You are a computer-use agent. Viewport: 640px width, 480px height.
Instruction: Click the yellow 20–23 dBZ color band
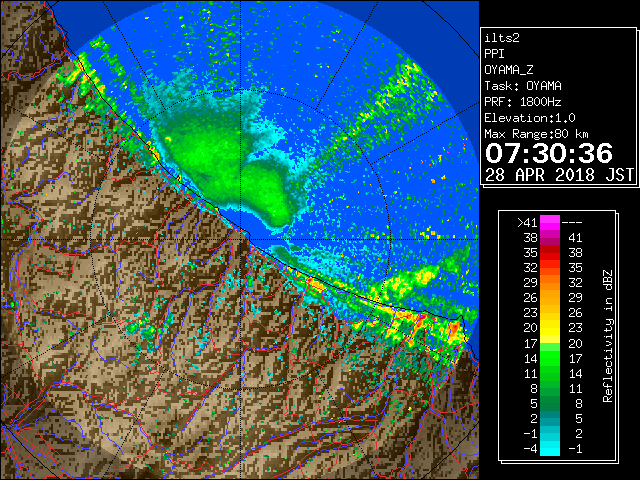tap(550, 328)
